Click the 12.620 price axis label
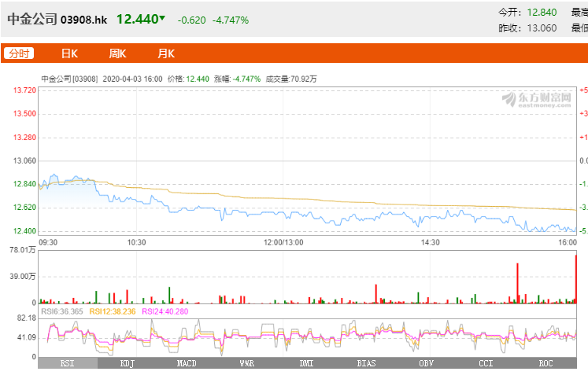This screenshot has width=588, height=375. (24, 208)
